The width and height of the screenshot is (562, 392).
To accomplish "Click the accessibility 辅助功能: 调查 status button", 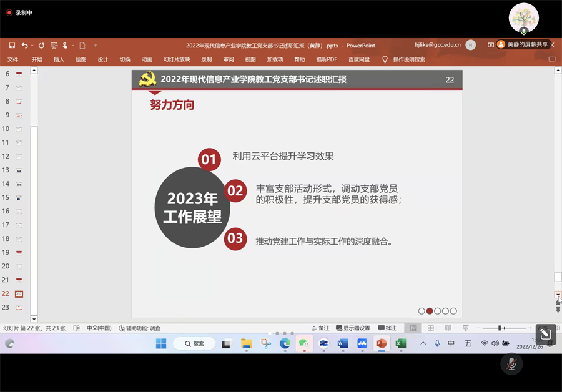I will click(x=139, y=328).
